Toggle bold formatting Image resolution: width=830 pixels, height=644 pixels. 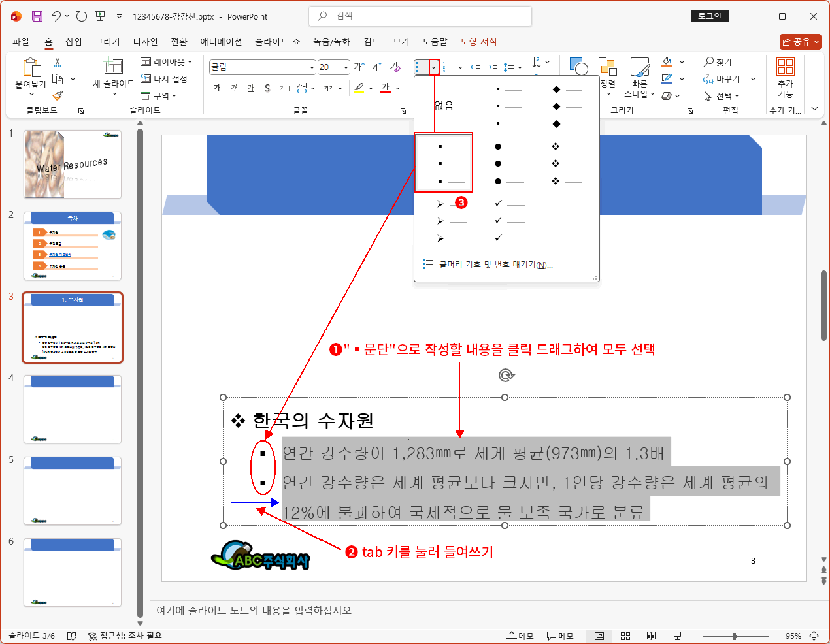217,88
